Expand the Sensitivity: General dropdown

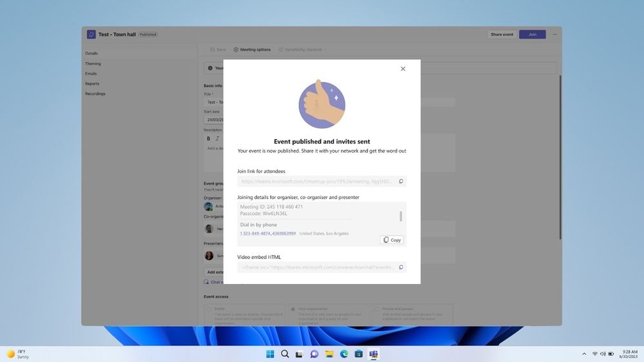[302, 50]
